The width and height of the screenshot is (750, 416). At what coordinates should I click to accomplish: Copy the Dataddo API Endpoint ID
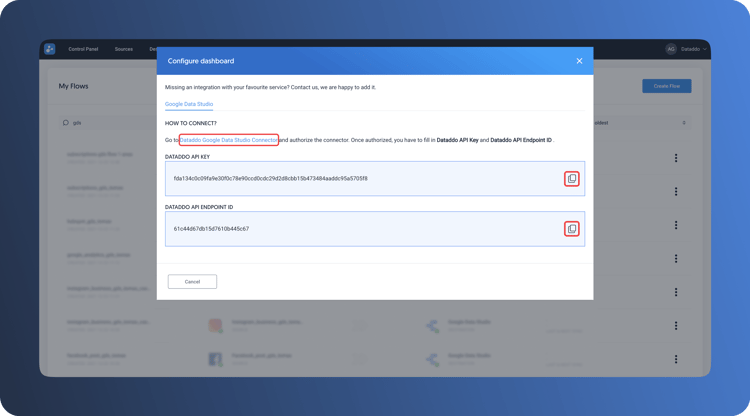572,229
